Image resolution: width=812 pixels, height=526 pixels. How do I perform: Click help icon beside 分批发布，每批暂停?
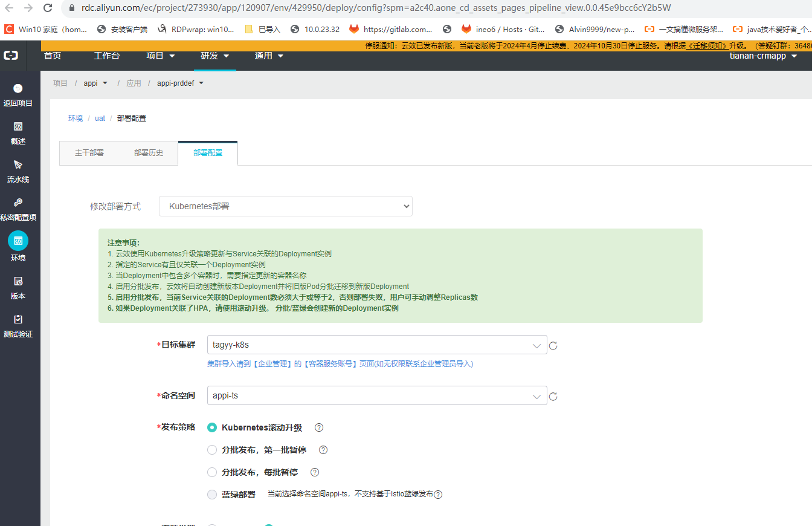[x=314, y=472]
